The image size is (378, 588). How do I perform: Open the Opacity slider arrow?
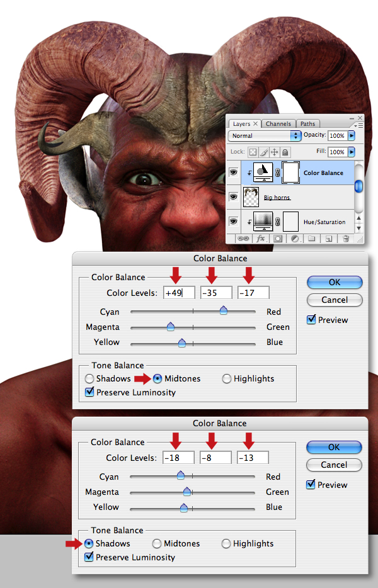[x=352, y=135]
